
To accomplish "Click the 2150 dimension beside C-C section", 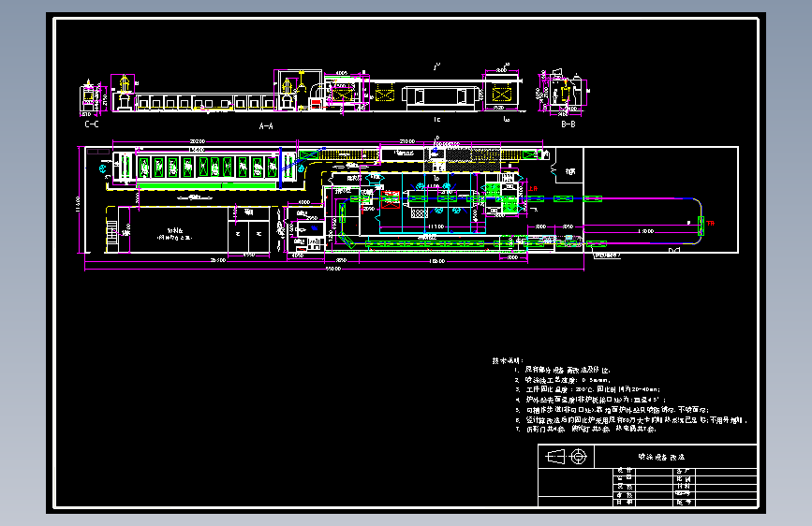I will coord(105,99).
